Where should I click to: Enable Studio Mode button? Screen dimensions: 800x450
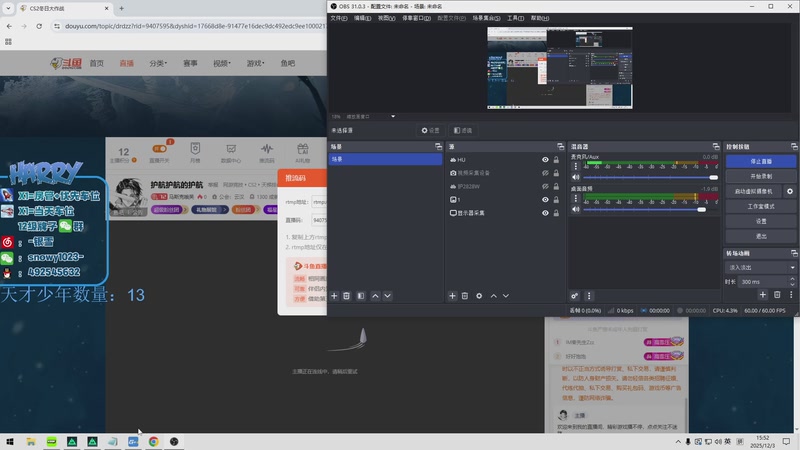click(761, 206)
